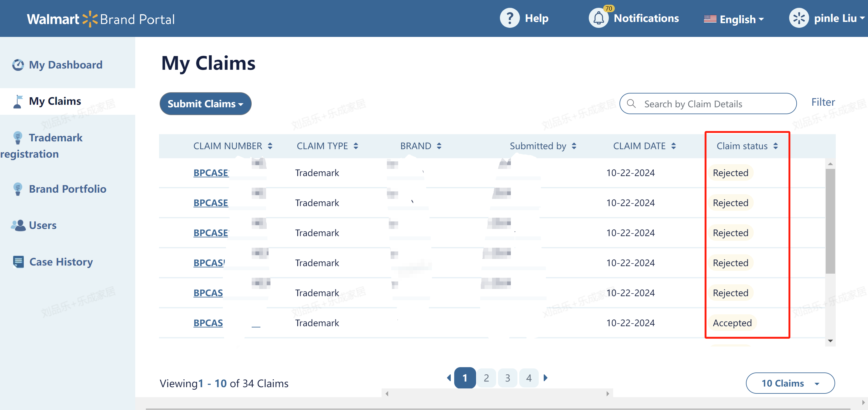Sort by Brand column arrows
868x410 pixels.
[439, 146]
